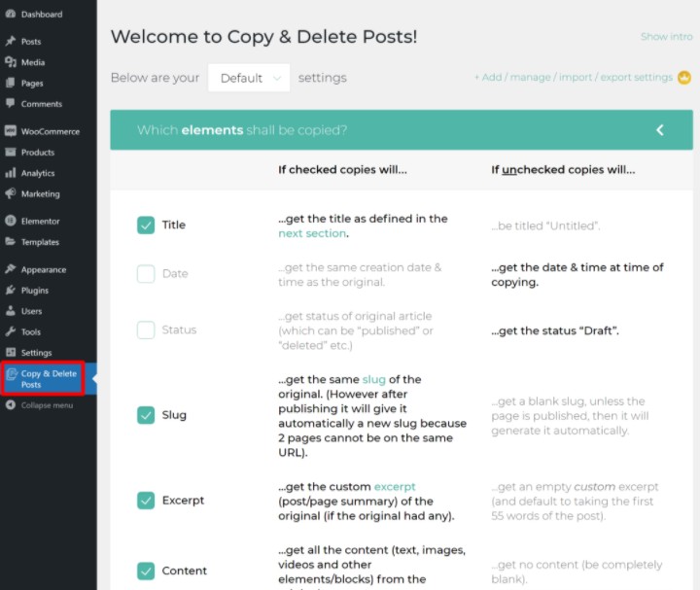Screen dimensions: 700x590
Task: Click the yellow crown premium icon
Action: [684, 78]
